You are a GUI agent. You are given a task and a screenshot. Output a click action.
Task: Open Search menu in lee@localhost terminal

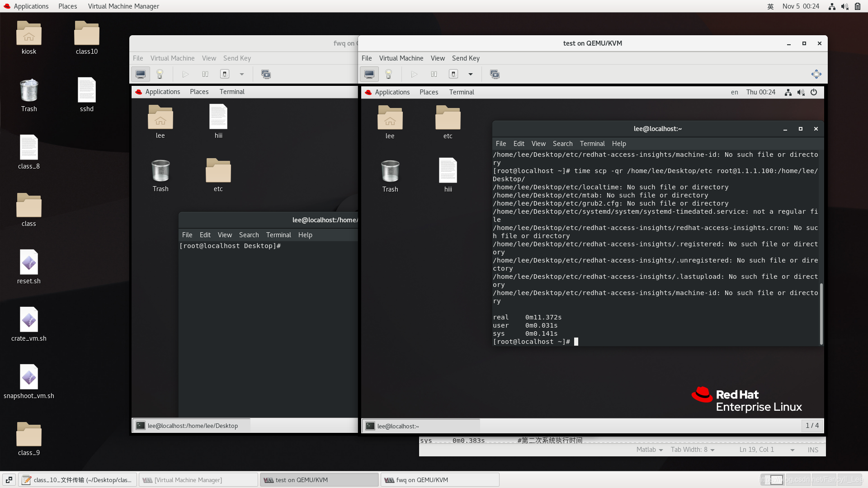tap(562, 144)
